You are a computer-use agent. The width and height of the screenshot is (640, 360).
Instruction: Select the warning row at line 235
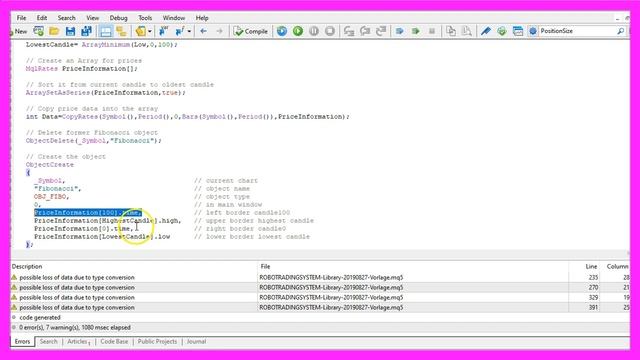(x=320, y=278)
